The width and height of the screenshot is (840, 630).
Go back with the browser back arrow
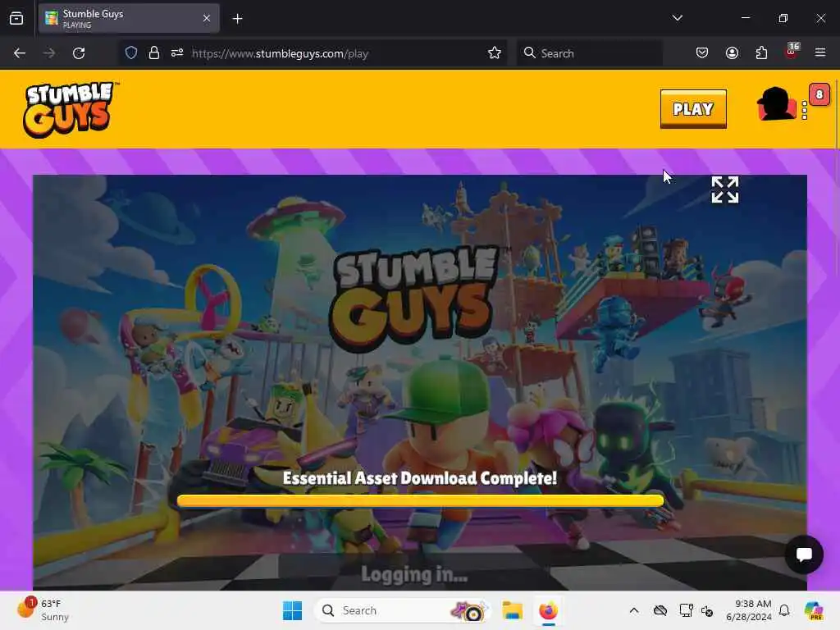pos(20,53)
